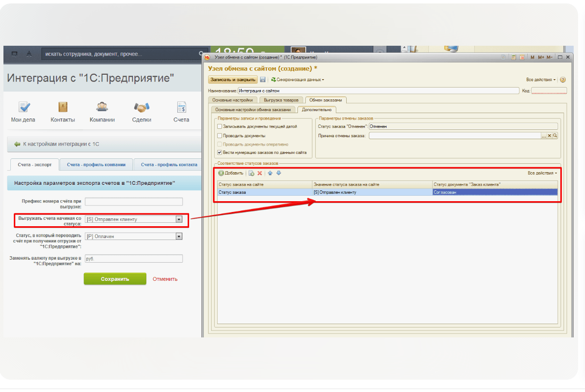Select the Дополнительно subtab

317,110
